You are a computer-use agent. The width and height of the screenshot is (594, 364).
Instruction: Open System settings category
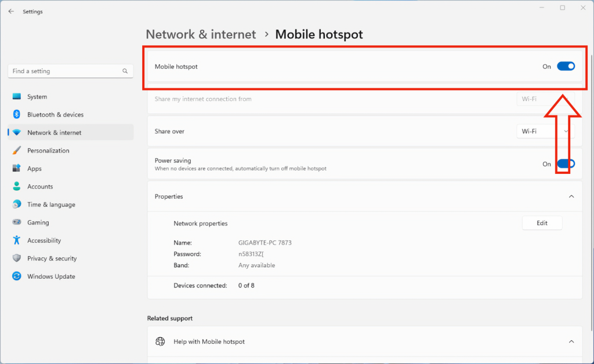[x=71, y=96]
